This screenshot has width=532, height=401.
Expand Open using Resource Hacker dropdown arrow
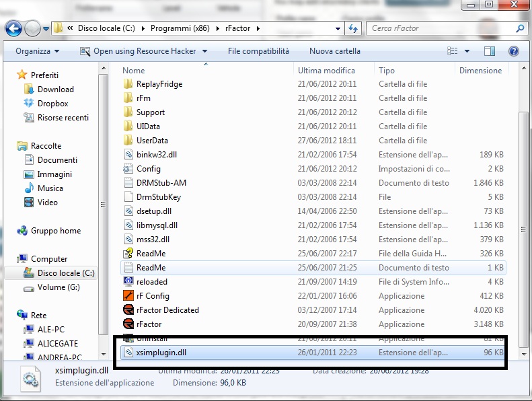click(x=204, y=51)
